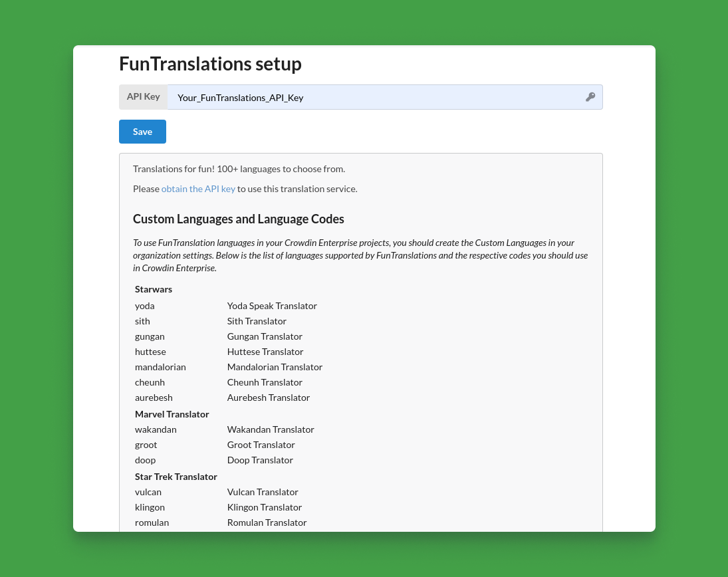Open the 'obtain the API key' link
Image resolution: width=728 pixels, height=577 pixels.
[x=198, y=189]
